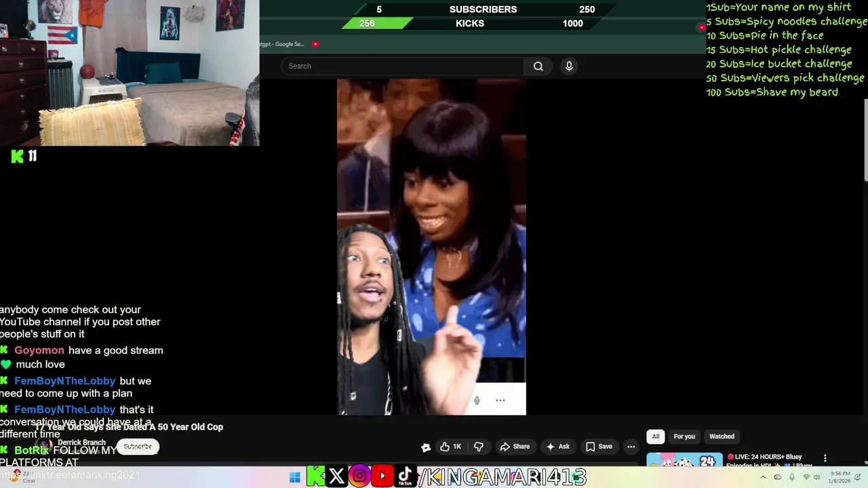The height and width of the screenshot is (488, 868).
Task: Subscribe to Derrick Branch channel
Action: tap(138, 447)
